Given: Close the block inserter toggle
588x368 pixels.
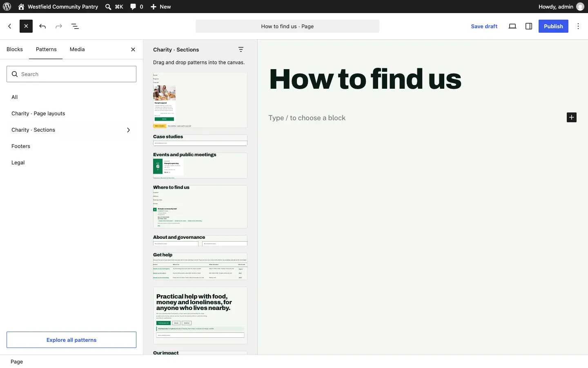Looking at the screenshot, I should pos(26,27).
